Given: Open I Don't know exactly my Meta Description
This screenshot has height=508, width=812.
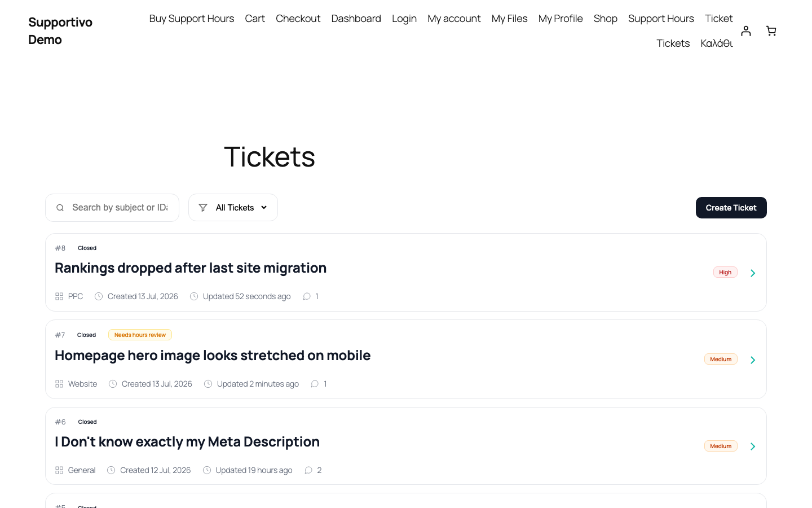Looking at the screenshot, I should (x=187, y=442).
